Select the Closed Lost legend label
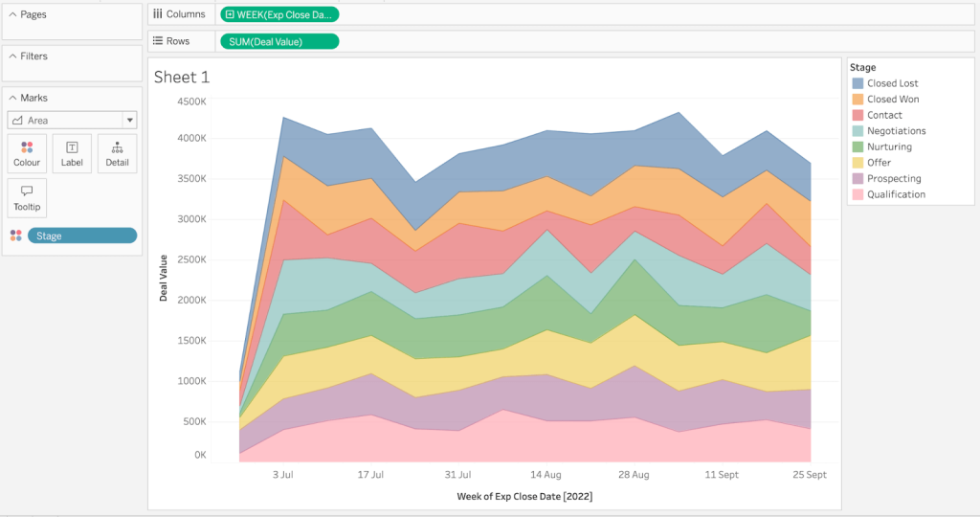This screenshot has width=980, height=517. 893,83
